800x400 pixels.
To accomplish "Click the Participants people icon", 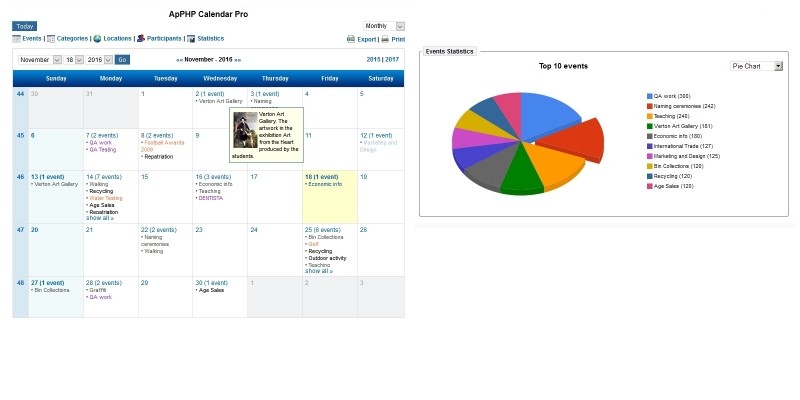I will click(x=141, y=39).
